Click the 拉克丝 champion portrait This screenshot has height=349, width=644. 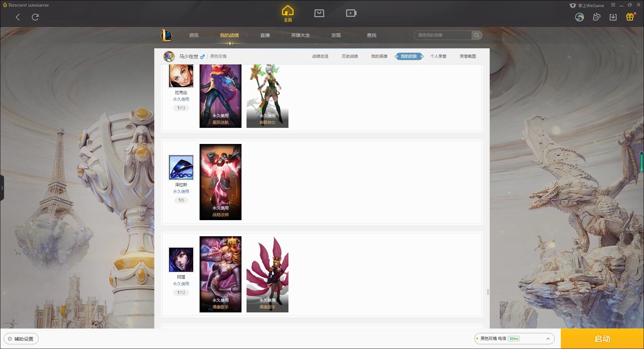(x=181, y=76)
